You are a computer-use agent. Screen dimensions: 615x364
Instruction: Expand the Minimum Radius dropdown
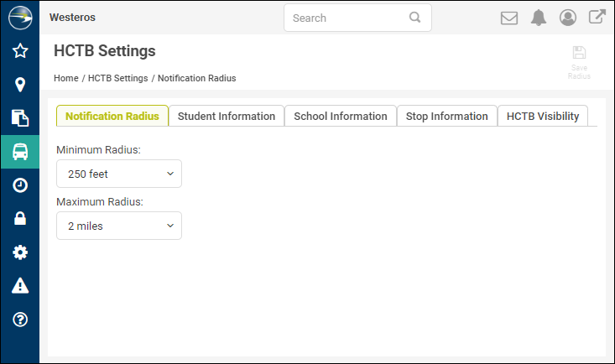119,174
